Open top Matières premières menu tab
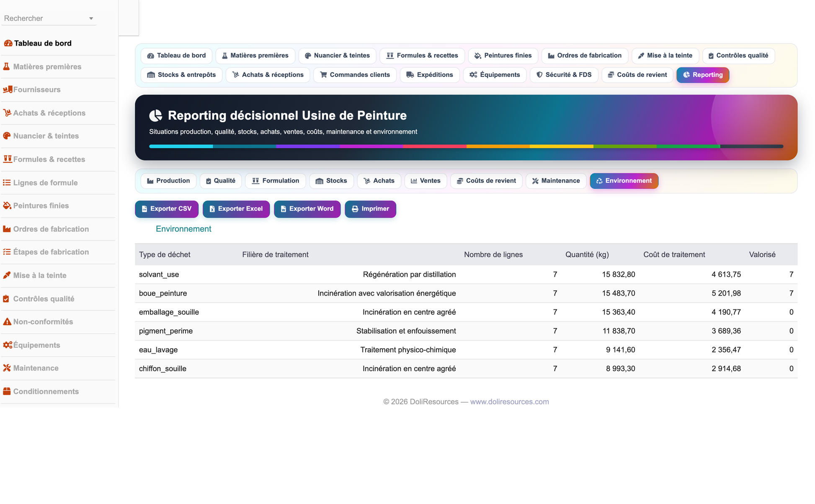815x504 pixels. tap(255, 56)
